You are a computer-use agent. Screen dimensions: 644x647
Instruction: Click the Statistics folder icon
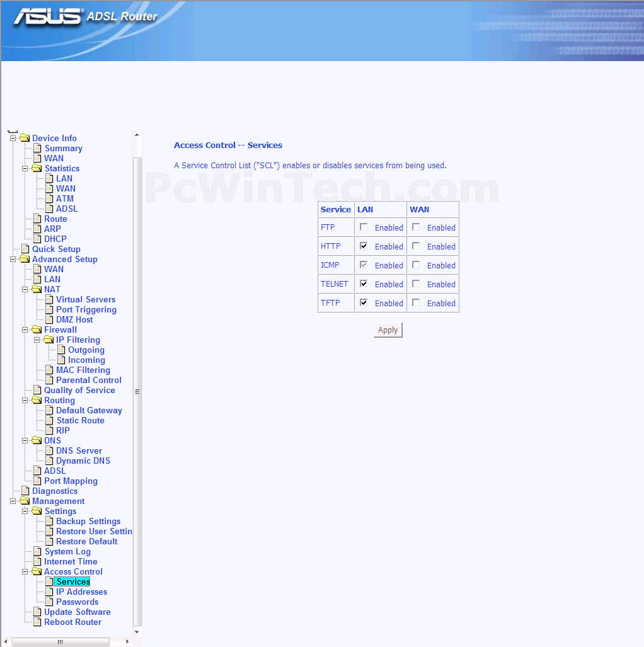(x=37, y=168)
